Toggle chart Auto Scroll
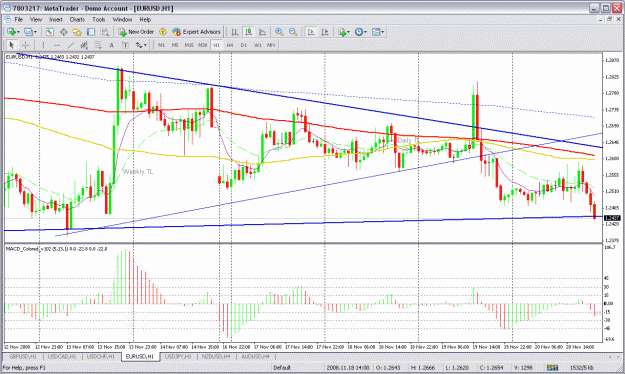 [x=311, y=32]
